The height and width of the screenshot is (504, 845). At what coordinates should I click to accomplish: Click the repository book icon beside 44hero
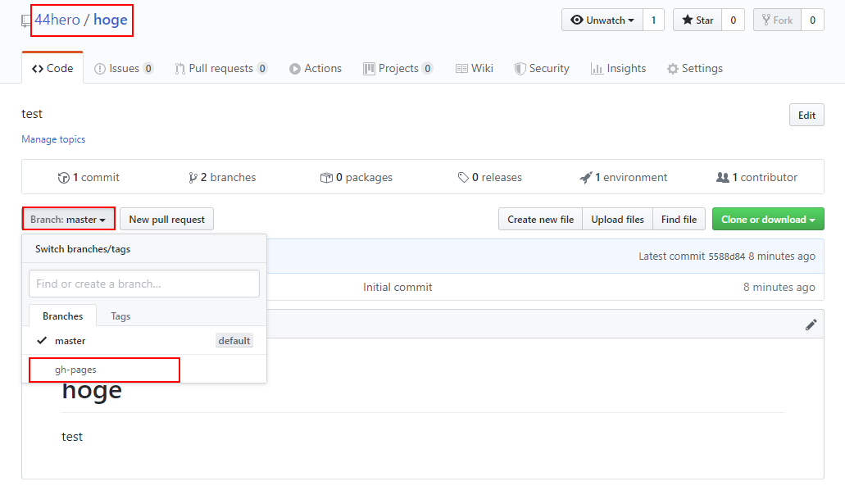point(26,21)
